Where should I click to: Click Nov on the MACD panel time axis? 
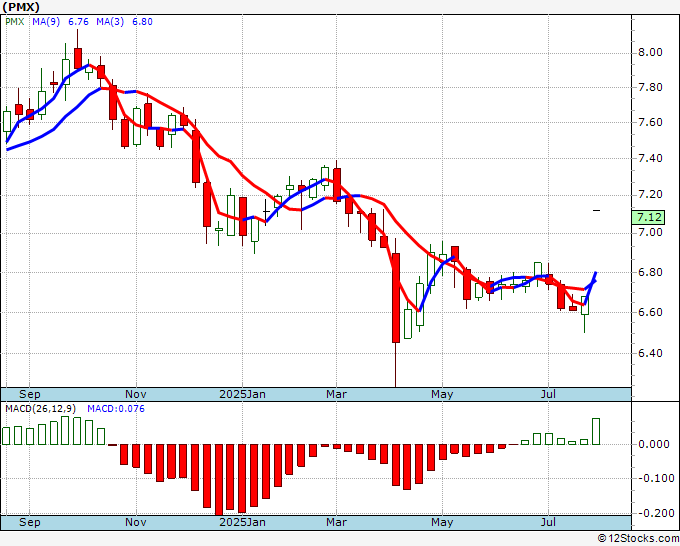(x=136, y=522)
